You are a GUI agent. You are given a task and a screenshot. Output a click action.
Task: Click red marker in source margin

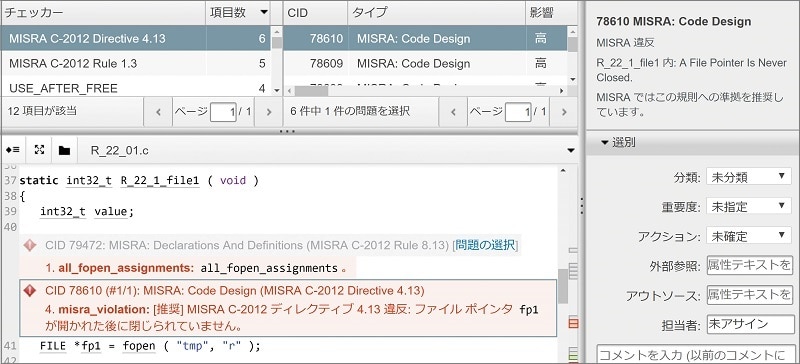point(573,323)
